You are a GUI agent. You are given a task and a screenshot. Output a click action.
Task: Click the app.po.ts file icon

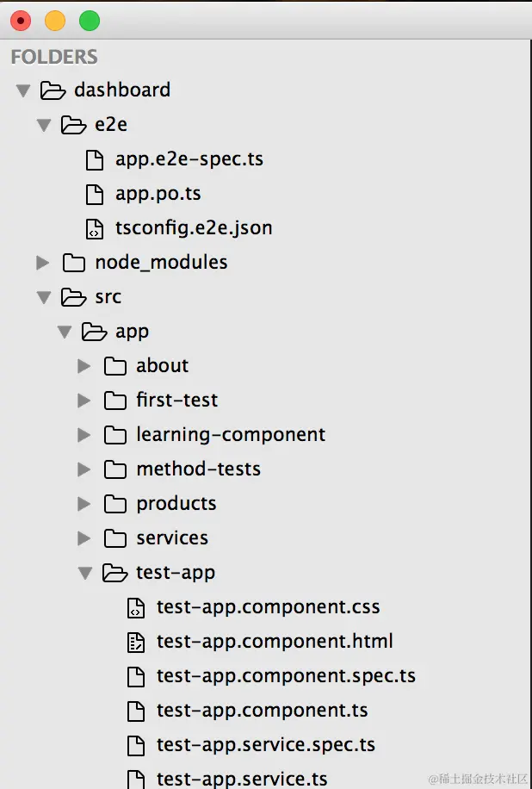[x=95, y=194]
